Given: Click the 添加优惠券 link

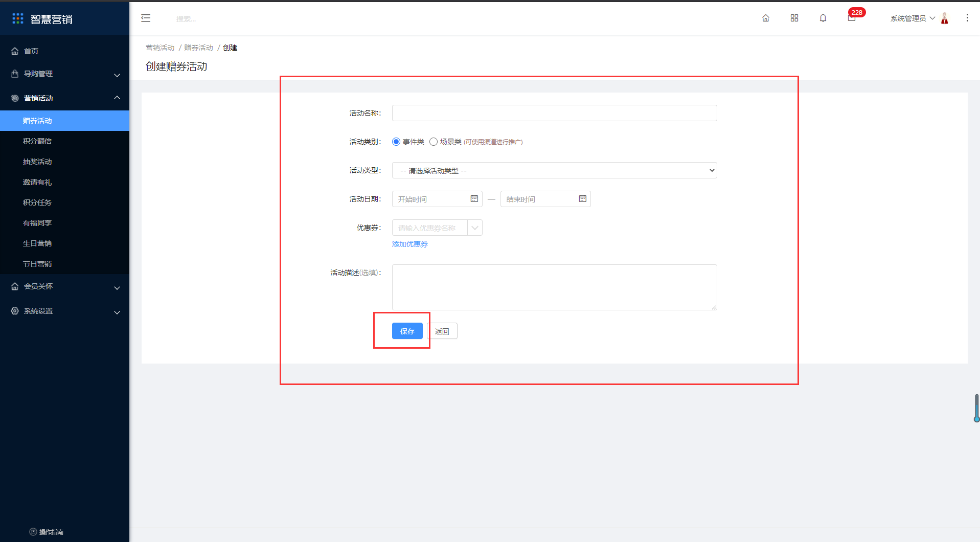Looking at the screenshot, I should [410, 244].
